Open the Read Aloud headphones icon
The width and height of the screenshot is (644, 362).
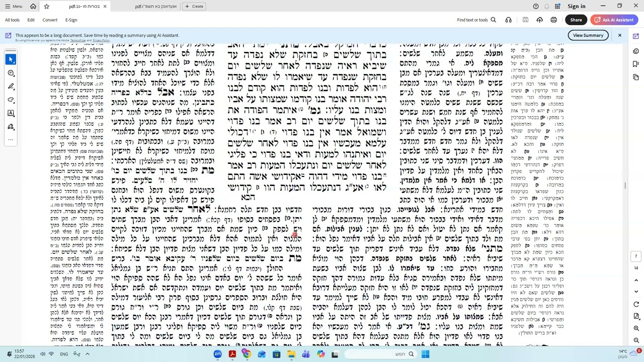(509, 20)
